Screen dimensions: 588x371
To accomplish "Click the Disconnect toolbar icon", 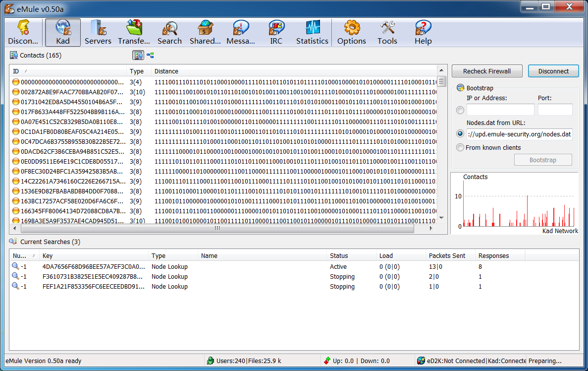I will pyautogui.click(x=23, y=33).
